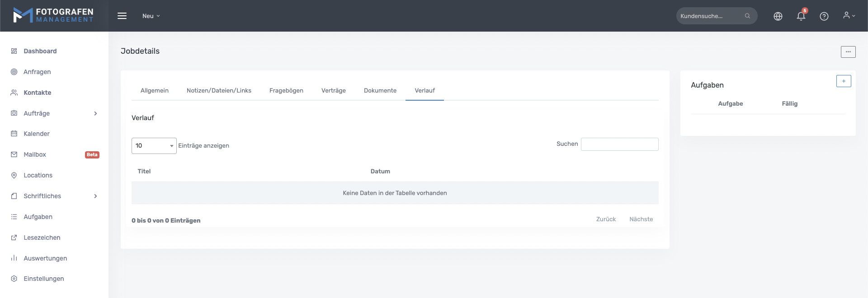
Task: Switch to the Verträge tab
Action: [333, 91]
